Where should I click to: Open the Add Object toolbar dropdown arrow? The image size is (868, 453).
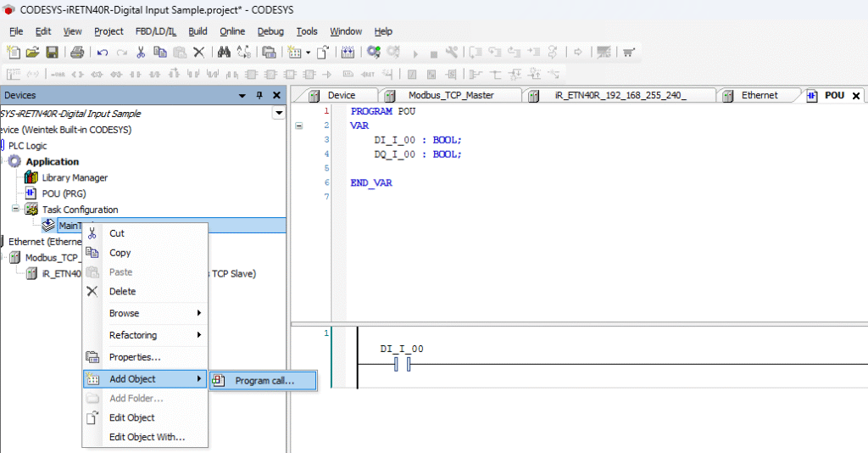(309, 53)
